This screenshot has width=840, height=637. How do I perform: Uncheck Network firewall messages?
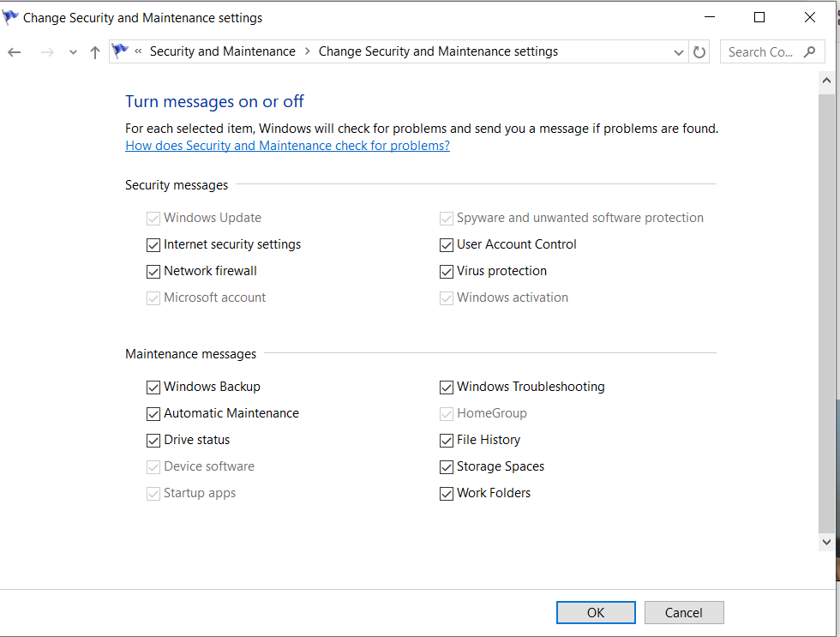[153, 272]
